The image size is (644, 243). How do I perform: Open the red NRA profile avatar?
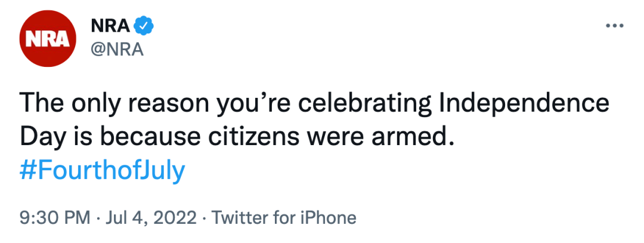[x=48, y=39]
